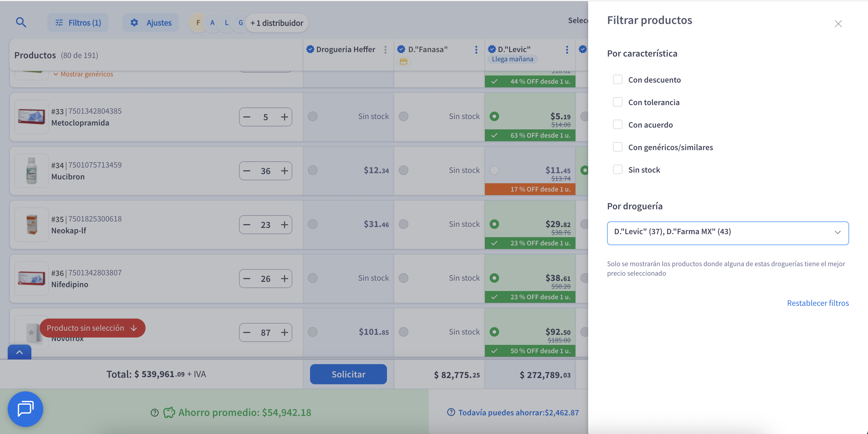The image size is (868, 434).
Task: Open D."Levic" column three-dot menu
Action: pos(567,49)
